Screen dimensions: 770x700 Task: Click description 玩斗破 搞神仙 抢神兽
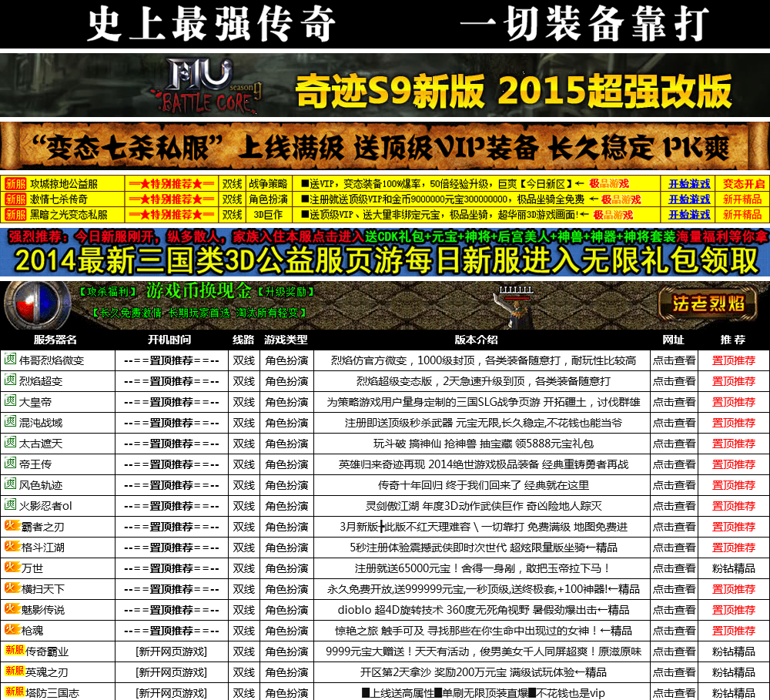(484, 444)
